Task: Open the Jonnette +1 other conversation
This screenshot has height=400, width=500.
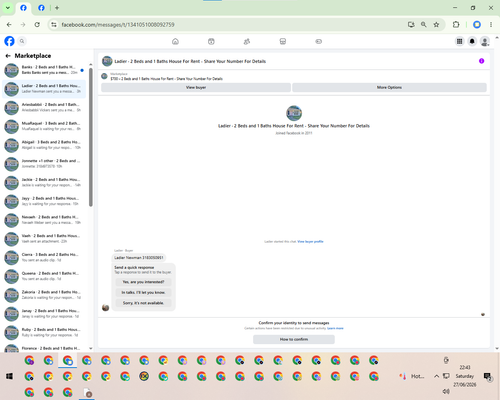Action: pos(44,164)
